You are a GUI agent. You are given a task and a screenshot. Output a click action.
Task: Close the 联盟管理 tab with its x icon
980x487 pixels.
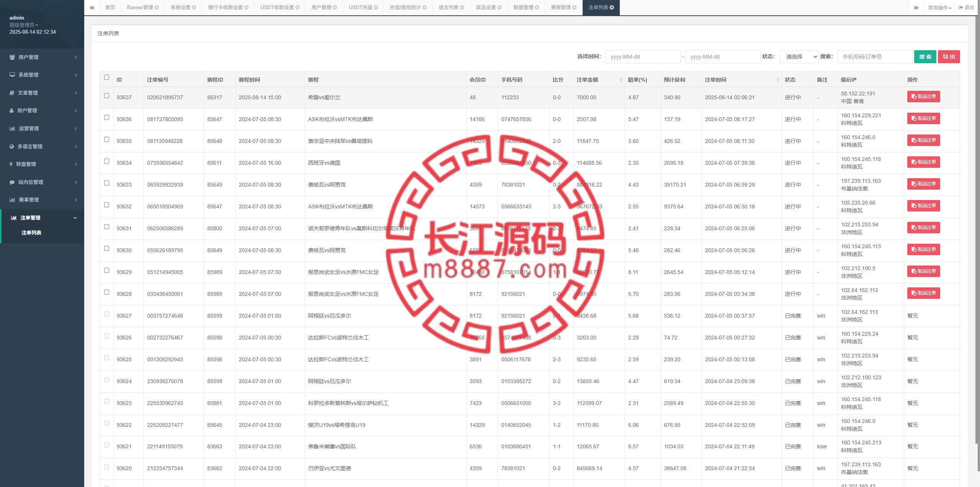click(537, 8)
